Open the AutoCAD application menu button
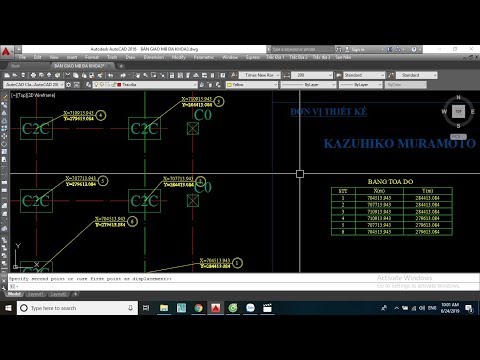This screenshot has height=360, width=480. [6, 52]
